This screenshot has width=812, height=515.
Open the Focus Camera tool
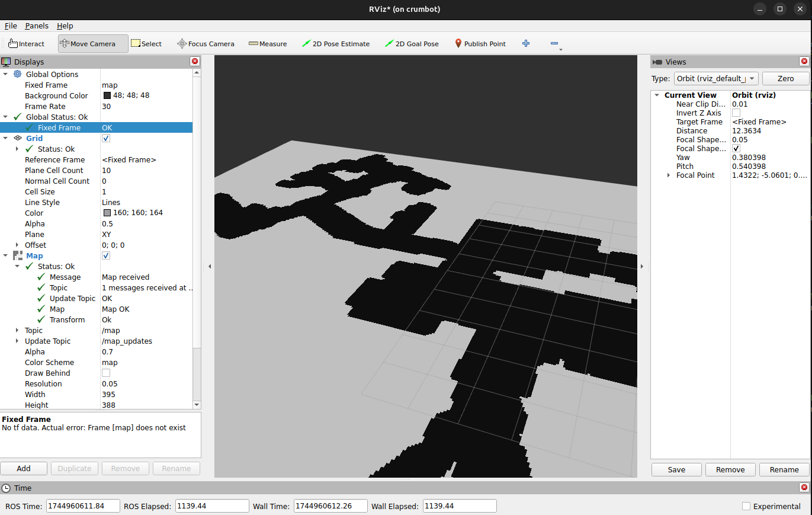pos(206,43)
